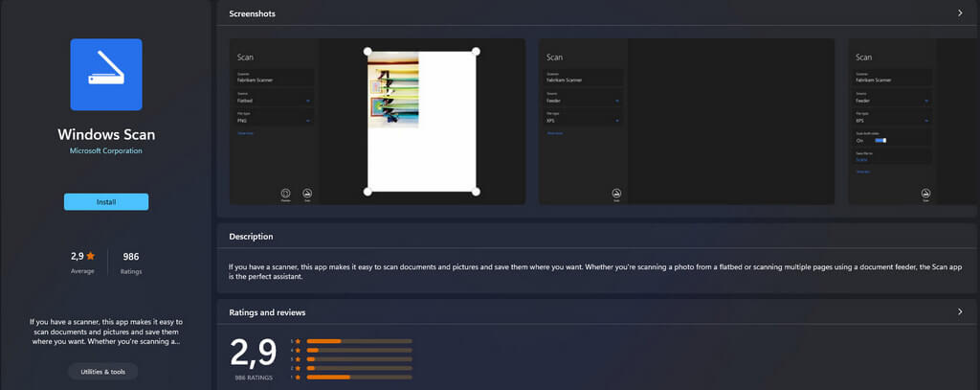Screen dimensions: 980x390
Task: Open Source Feeder dropdown in second screenshot
Action: coord(583,99)
